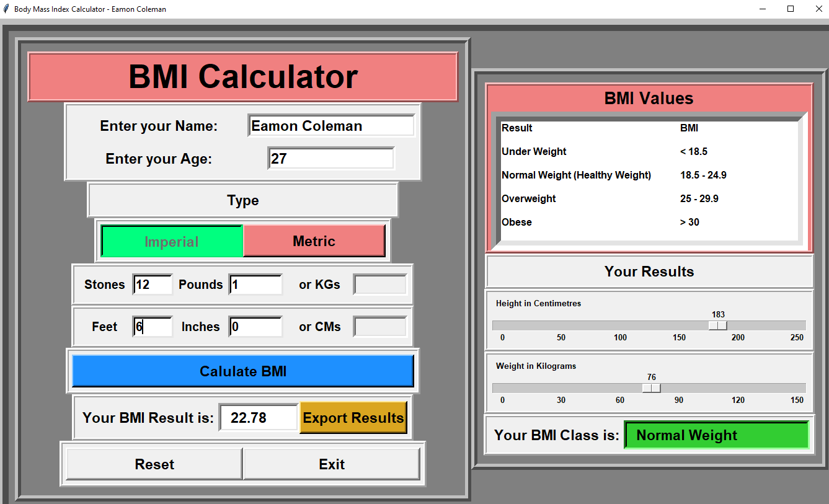This screenshot has height=504, width=829.
Task: Click the Normal Weight BMI class display
Action: pos(716,435)
